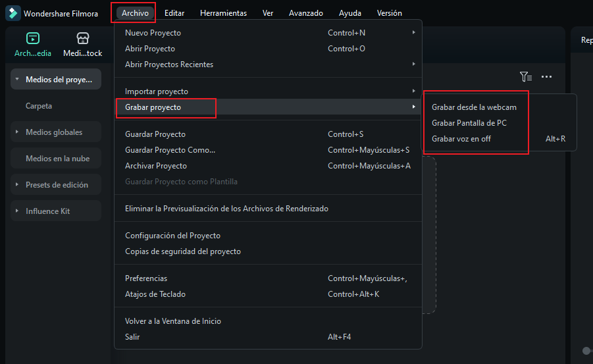Viewport: 593px width, 364px height.
Task: Collapse the Medios del proyecto arrow
Action: pyautogui.click(x=17, y=79)
